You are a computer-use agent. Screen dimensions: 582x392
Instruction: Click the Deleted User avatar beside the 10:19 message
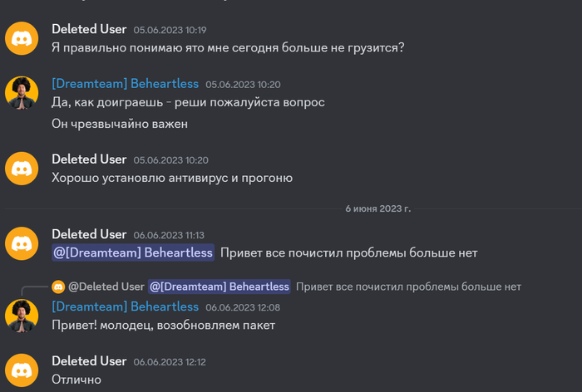pyautogui.click(x=22, y=38)
